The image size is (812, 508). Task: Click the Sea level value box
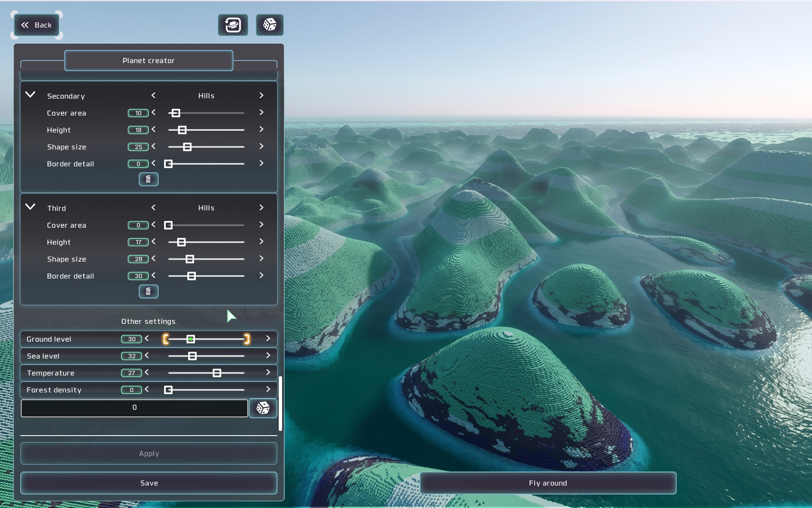tap(132, 356)
